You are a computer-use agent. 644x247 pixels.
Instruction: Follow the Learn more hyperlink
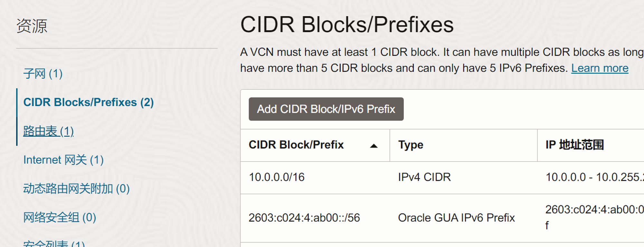[x=600, y=68]
